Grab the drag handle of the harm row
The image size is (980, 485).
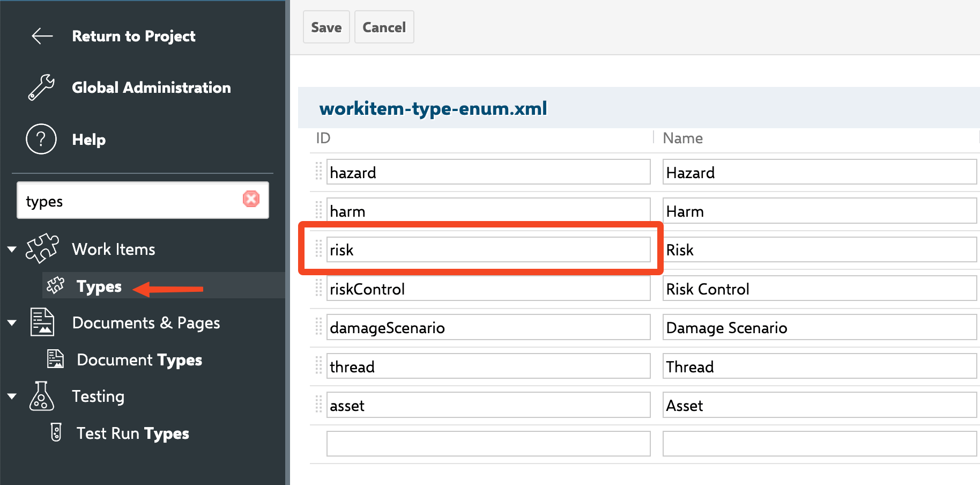pos(318,210)
